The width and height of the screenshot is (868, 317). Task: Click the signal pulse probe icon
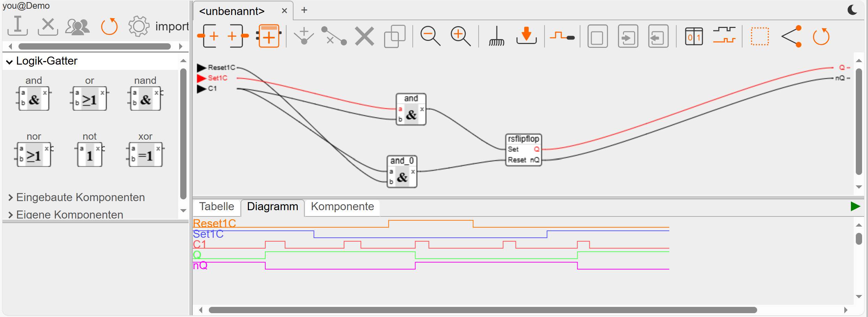coord(562,36)
